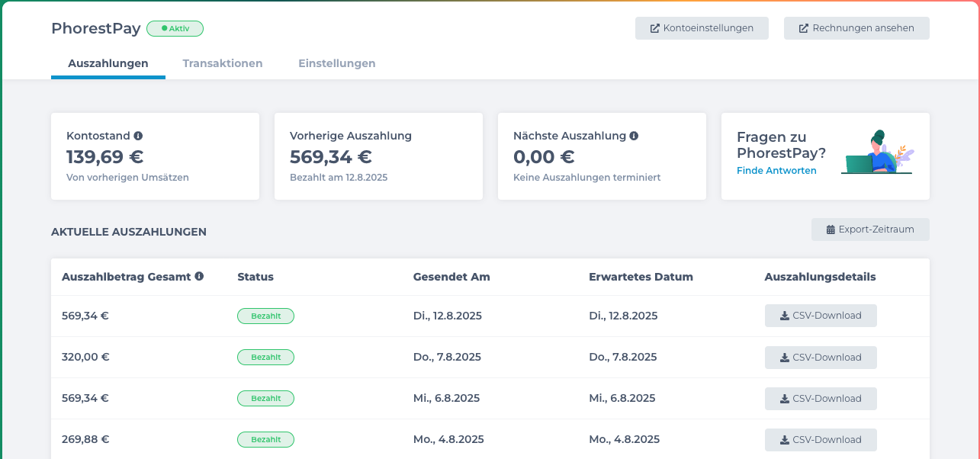Click the info icon next to Kontostand

(138, 136)
